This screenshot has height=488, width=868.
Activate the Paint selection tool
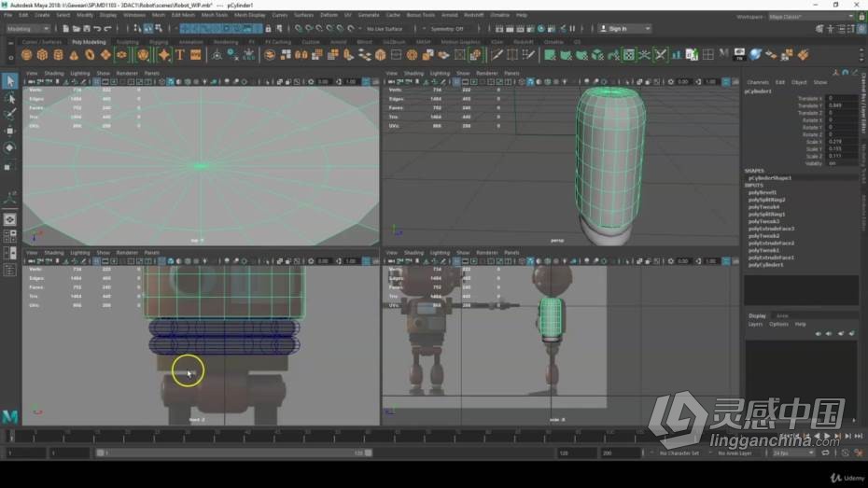(10, 115)
